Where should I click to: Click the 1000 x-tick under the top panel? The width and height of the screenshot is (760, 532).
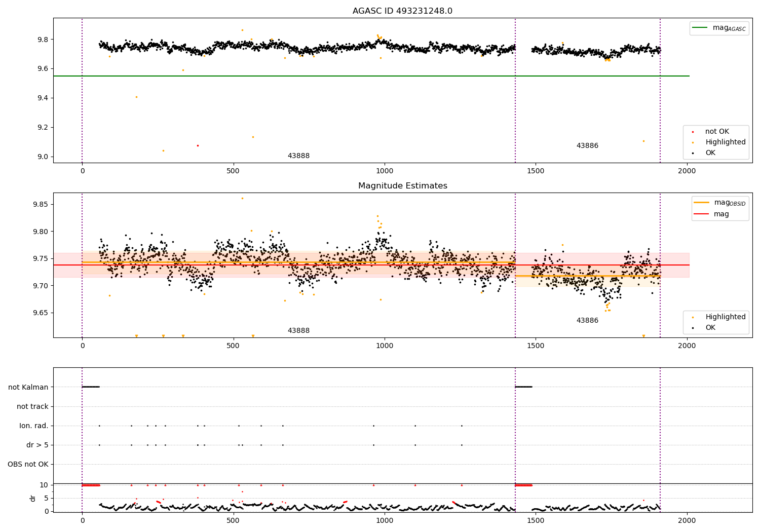click(x=385, y=171)
